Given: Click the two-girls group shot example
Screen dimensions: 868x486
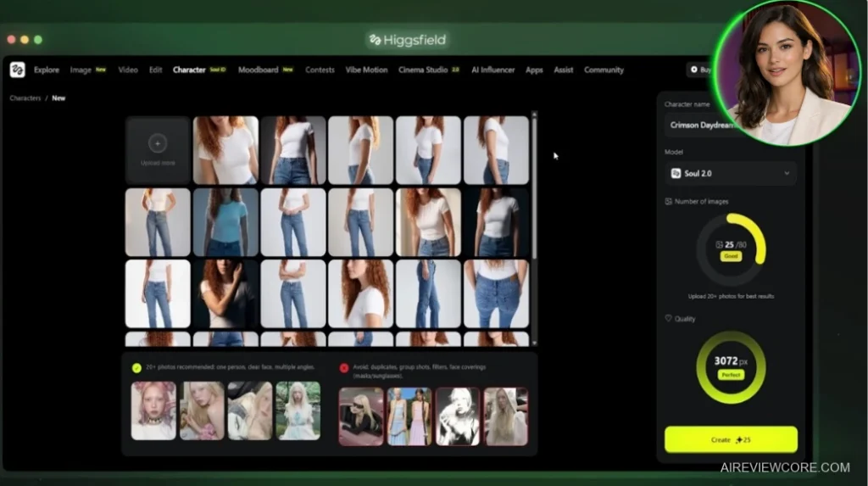Looking at the screenshot, I should (x=409, y=416).
